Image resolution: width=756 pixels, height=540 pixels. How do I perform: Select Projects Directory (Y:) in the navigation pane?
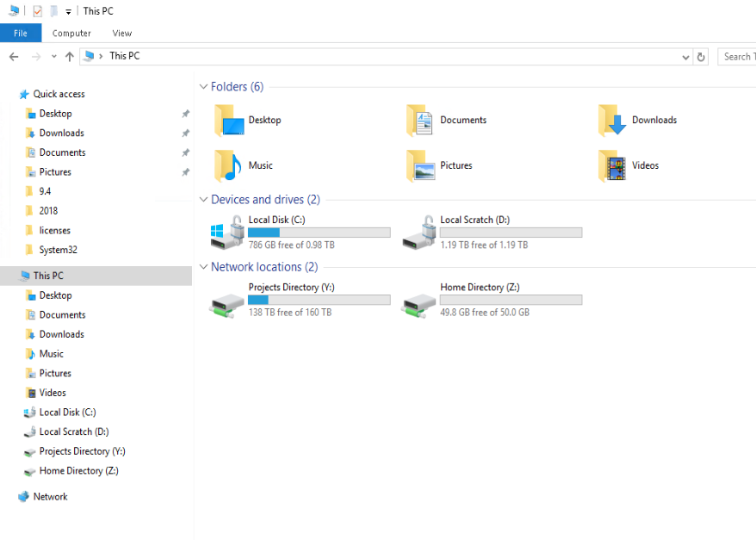tap(82, 451)
